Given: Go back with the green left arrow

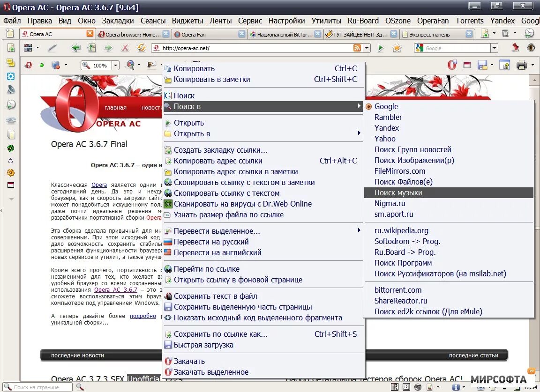Looking at the screenshot, I should click(x=76, y=48).
